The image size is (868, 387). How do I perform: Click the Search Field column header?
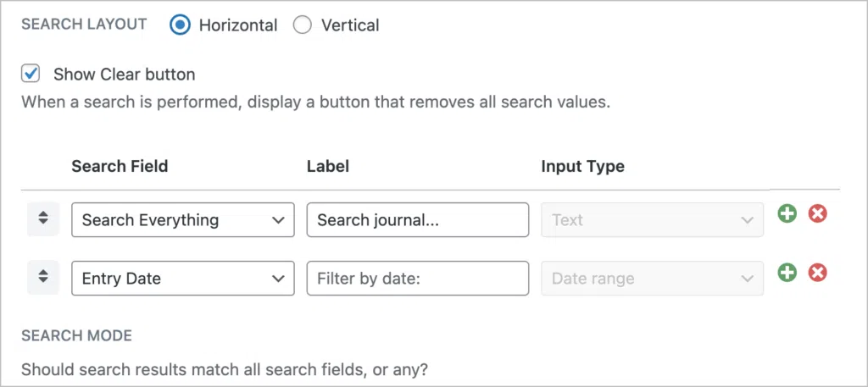(120, 166)
